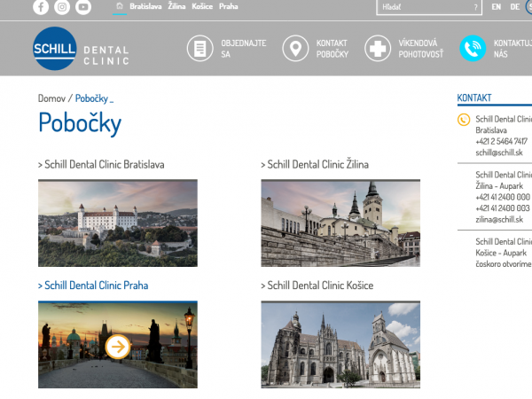This screenshot has height=399, width=532.
Task: Click phone number +421 41 2400 003
Action: tap(503, 208)
